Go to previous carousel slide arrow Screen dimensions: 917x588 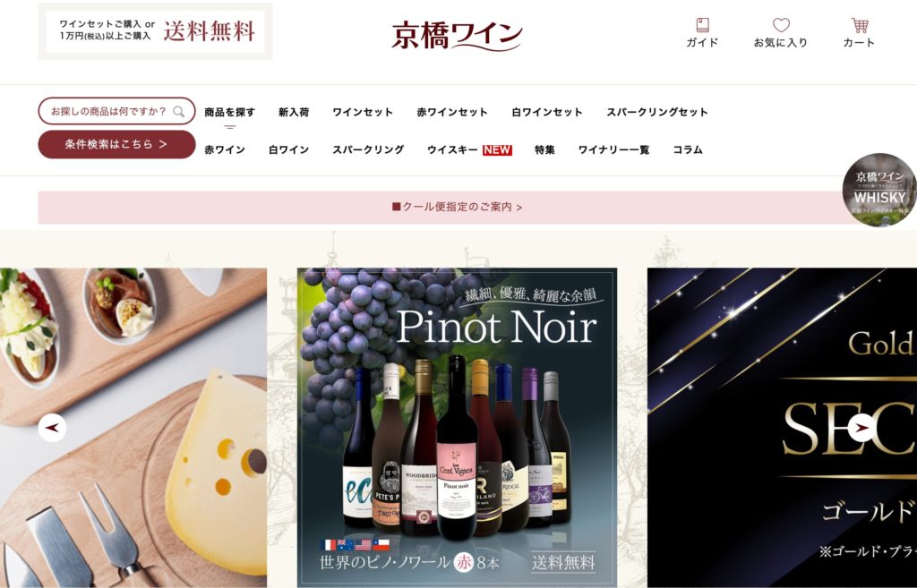pyautogui.click(x=53, y=428)
